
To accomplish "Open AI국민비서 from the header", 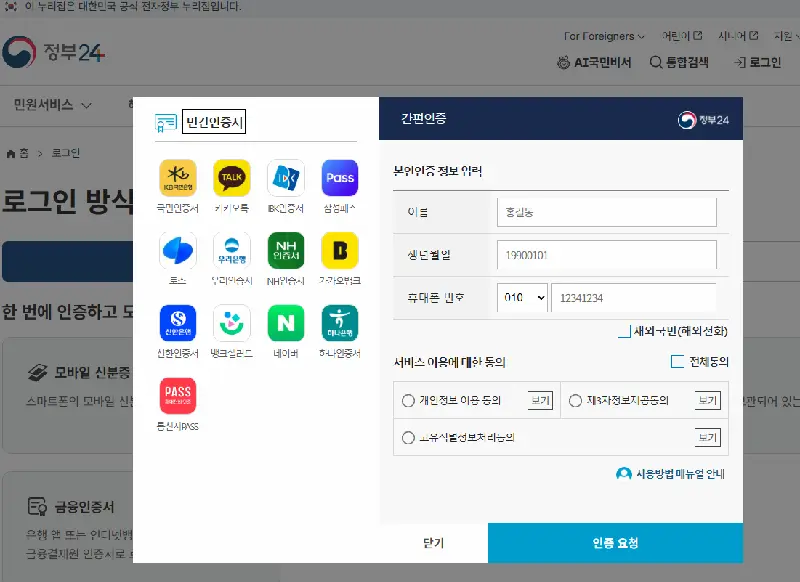I will [x=594, y=62].
